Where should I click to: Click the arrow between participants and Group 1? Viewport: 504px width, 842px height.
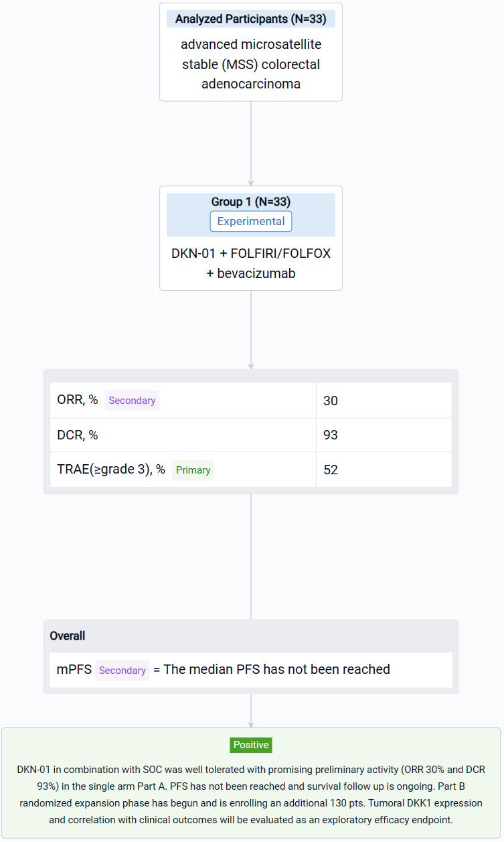pos(251,143)
